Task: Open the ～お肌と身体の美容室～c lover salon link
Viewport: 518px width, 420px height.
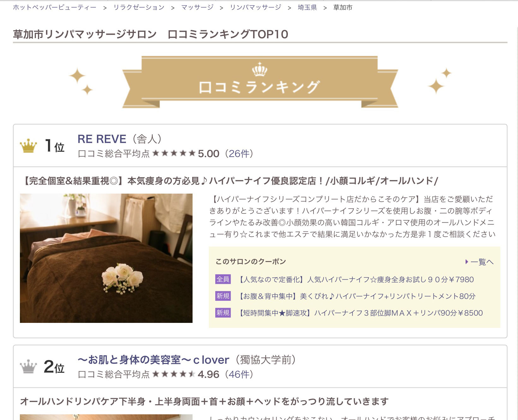Action: tap(153, 360)
